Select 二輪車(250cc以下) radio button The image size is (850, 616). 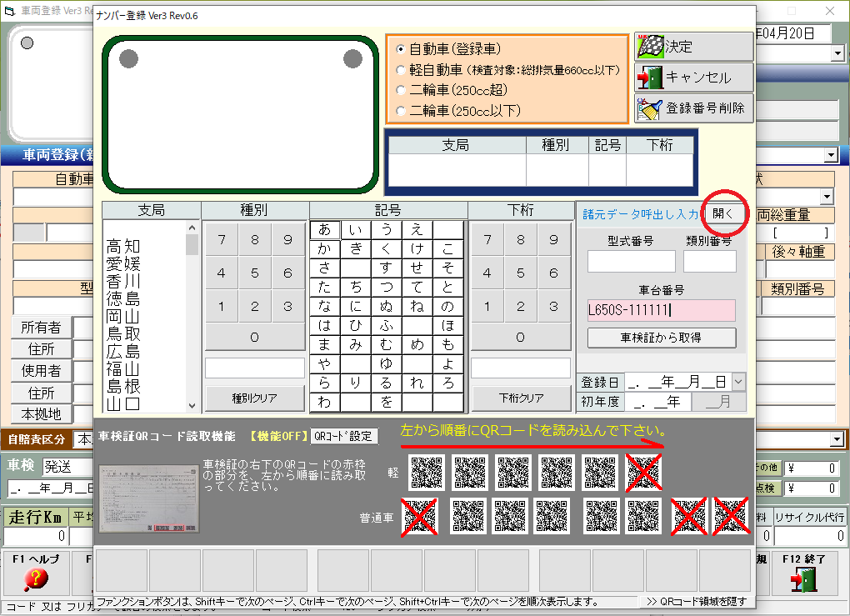[x=401, y=111]
